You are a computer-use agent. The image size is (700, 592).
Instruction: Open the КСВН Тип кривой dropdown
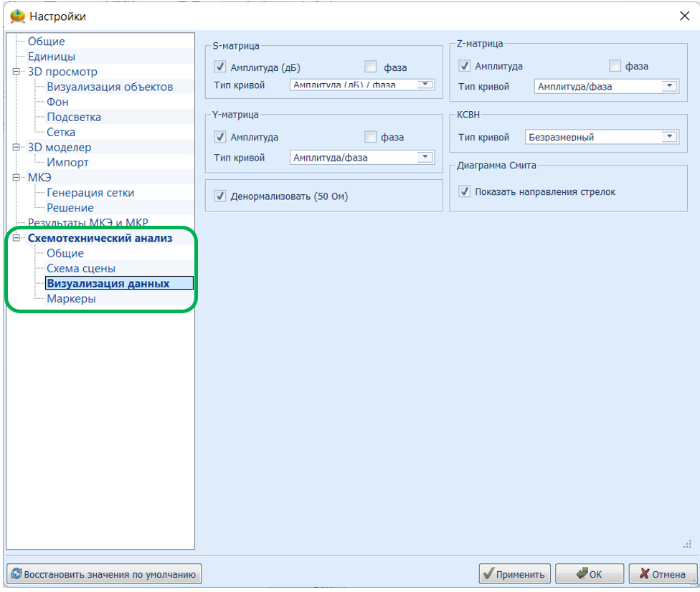(x=670, y=137)
